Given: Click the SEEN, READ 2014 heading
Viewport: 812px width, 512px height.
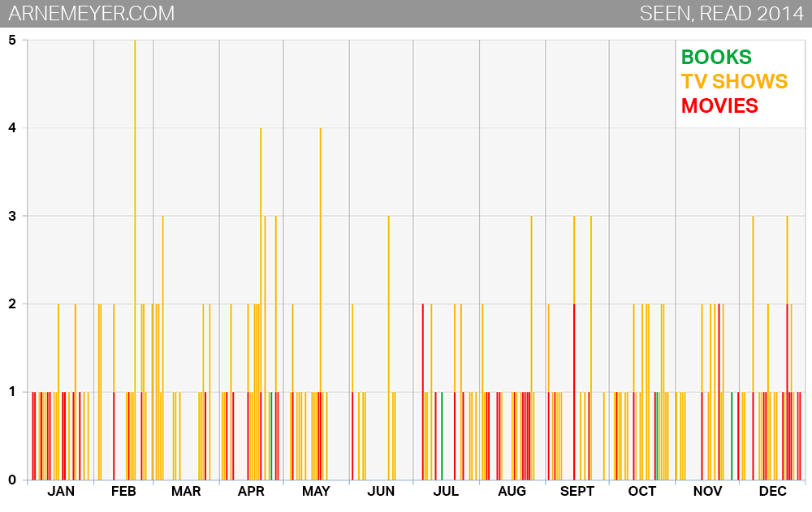Looking at the screenshot, I should 721,14.
